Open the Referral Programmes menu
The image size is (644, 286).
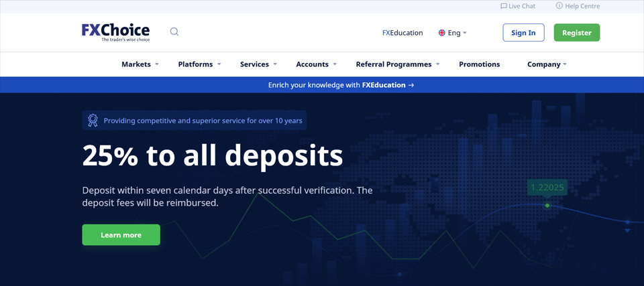point(394,64)
